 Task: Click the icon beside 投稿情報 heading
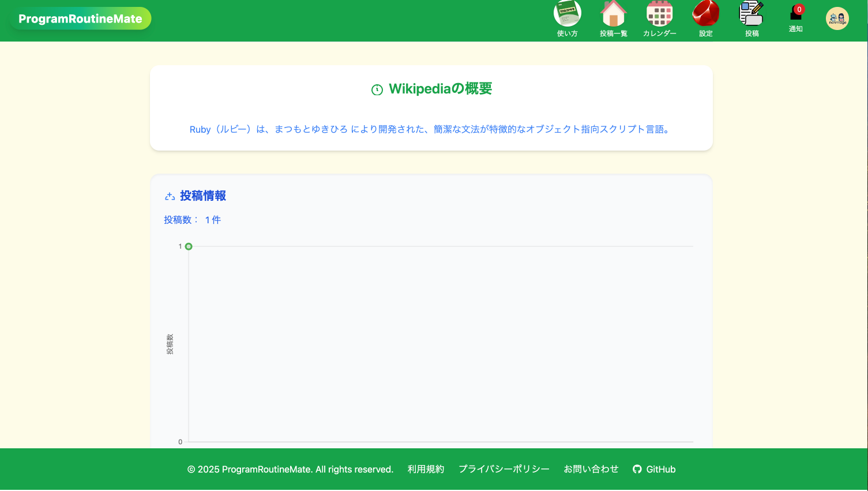coord(170,196)
